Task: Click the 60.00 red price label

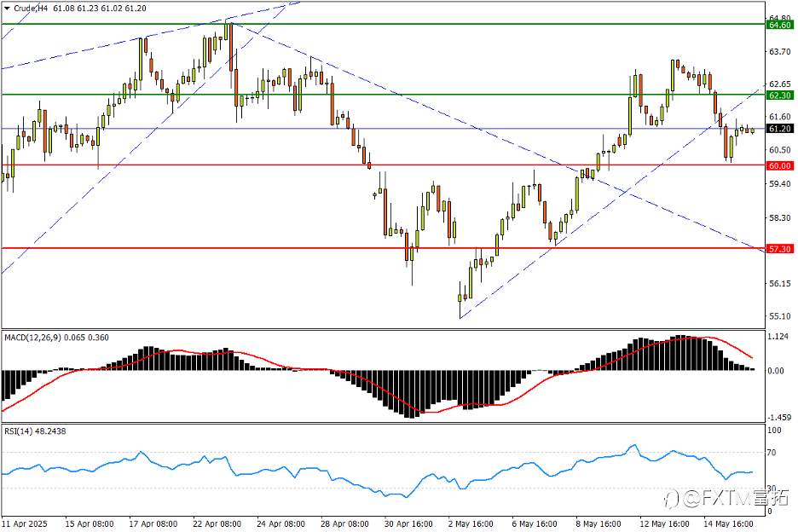Action: coord(780,165)
